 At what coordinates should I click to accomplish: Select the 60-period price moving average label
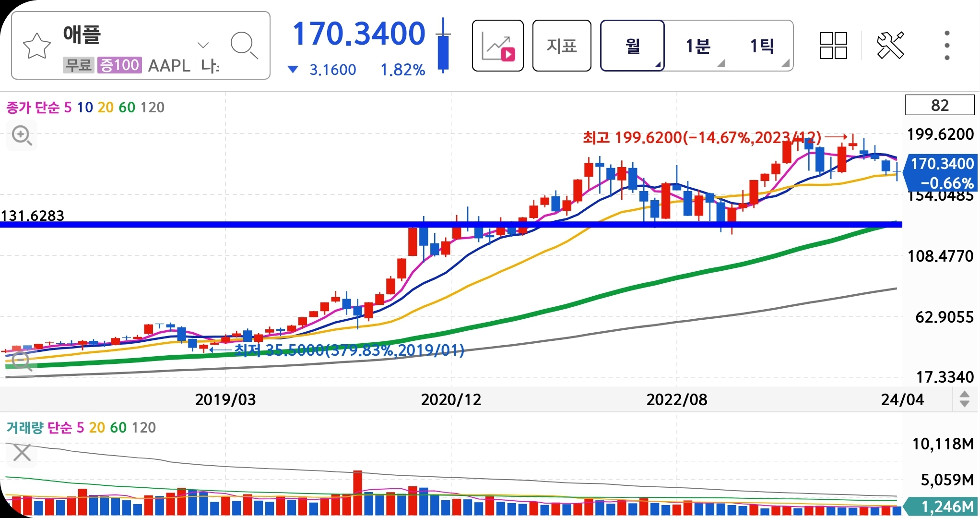click(x=127, y=107)
